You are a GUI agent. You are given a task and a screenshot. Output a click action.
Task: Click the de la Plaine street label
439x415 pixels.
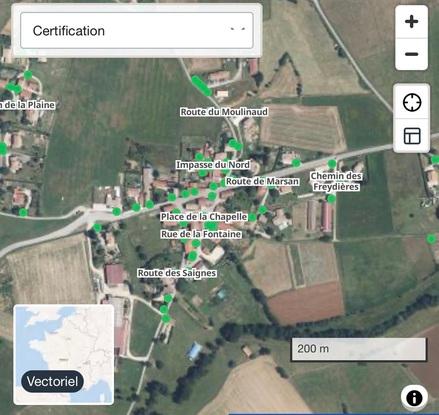click(27, 105)
